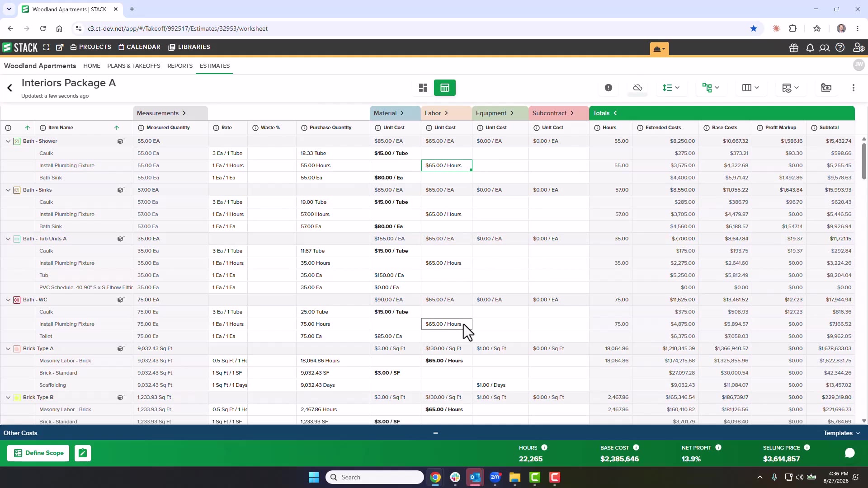This screenshot has width=868, height=488.
Task: Open the gift box icon in STACK header
Action: coord(794,47)
